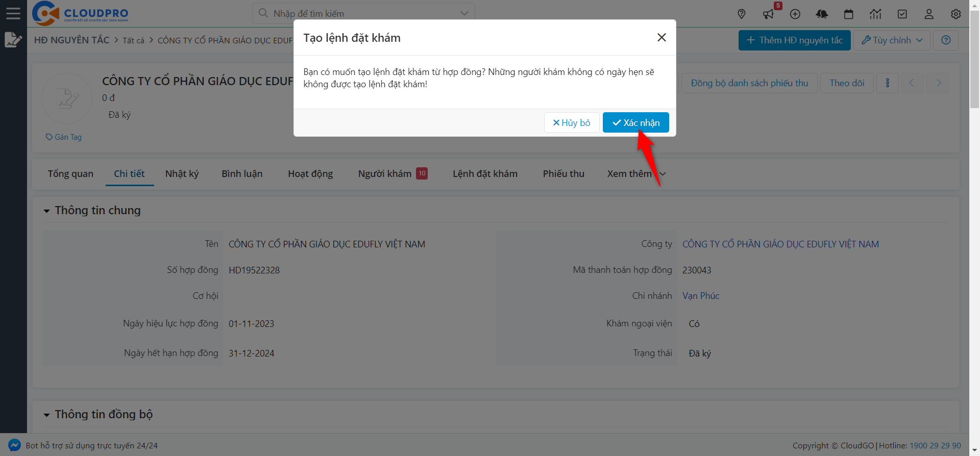
Task: Open the Tùy chỉnh dropdown
Action: [892, 40]
